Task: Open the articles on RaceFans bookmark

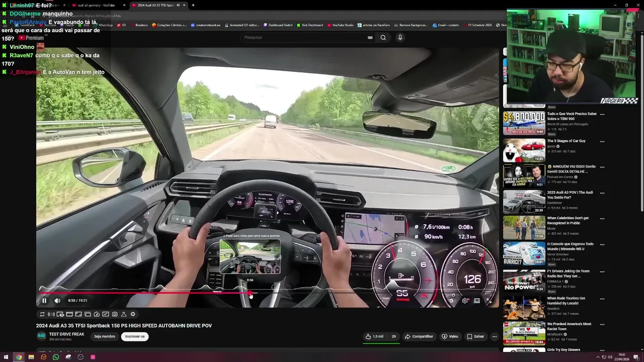Action: (373, 25)
